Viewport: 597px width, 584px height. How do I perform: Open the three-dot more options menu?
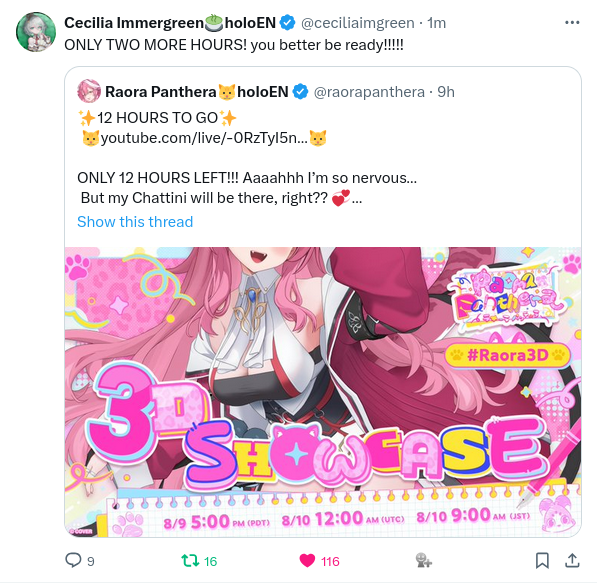572,23
